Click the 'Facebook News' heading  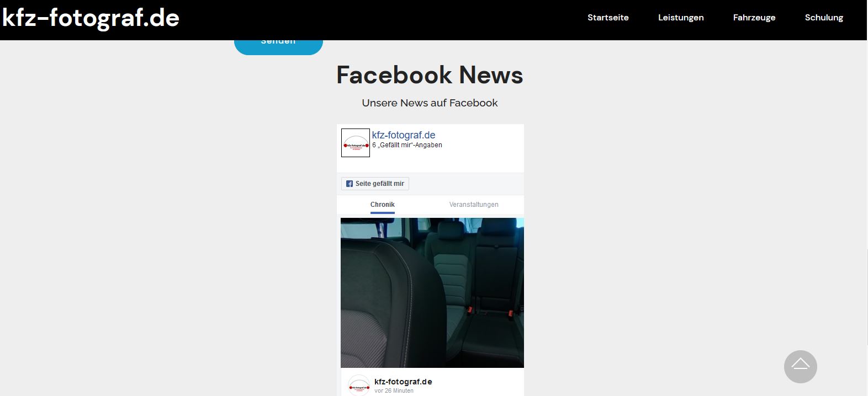tap(430, 75)
